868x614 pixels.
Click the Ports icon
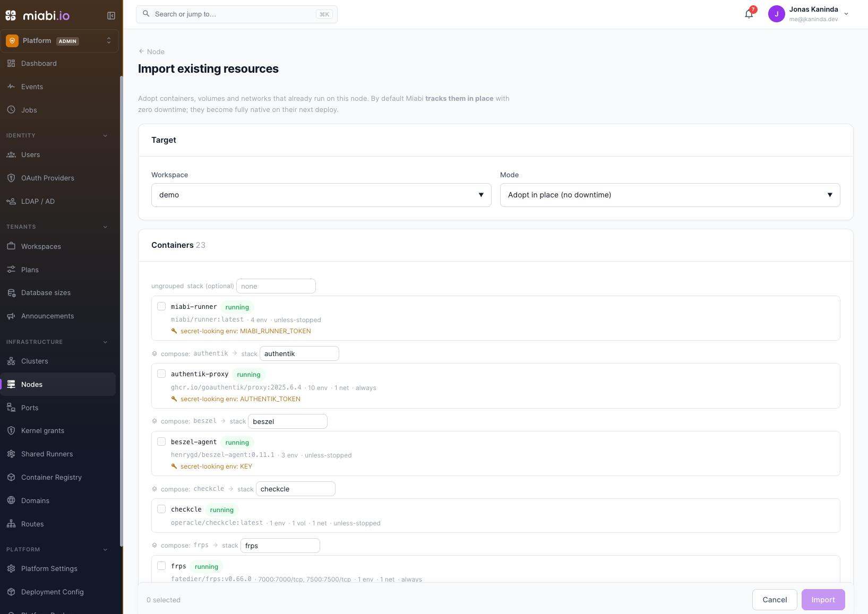[x=11, y=408]
